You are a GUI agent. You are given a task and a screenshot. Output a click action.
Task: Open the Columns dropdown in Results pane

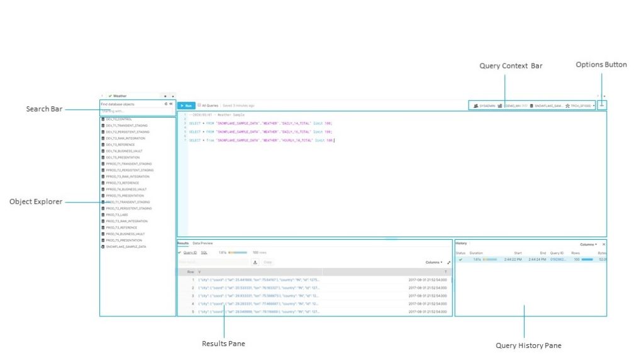point(434,262)
